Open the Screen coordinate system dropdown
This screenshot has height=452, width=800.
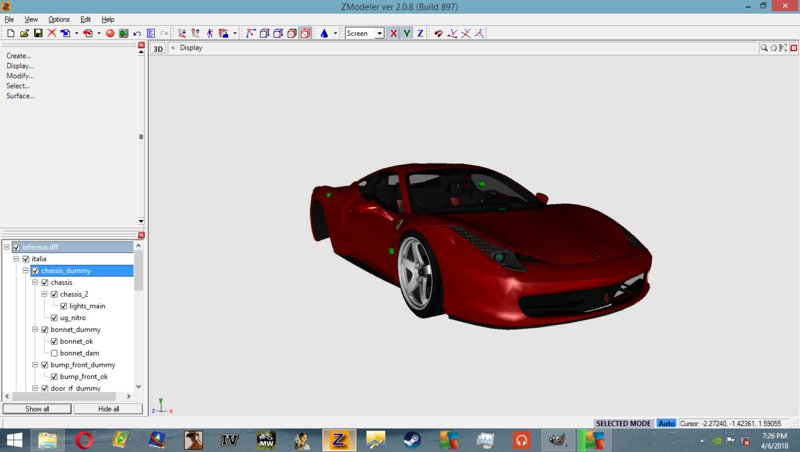[380, 33]
